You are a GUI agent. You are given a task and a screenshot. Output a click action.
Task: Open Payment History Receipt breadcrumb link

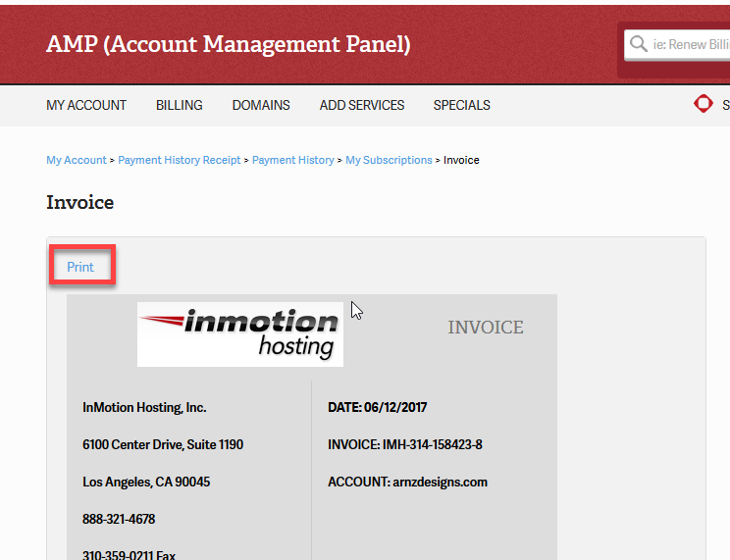tap(180, 160)
